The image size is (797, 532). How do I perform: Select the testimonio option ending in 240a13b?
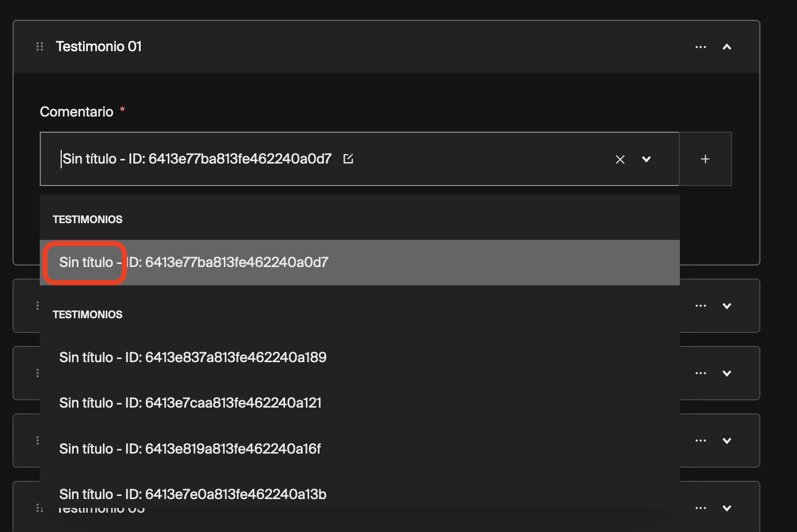click(x=192, y=494)
